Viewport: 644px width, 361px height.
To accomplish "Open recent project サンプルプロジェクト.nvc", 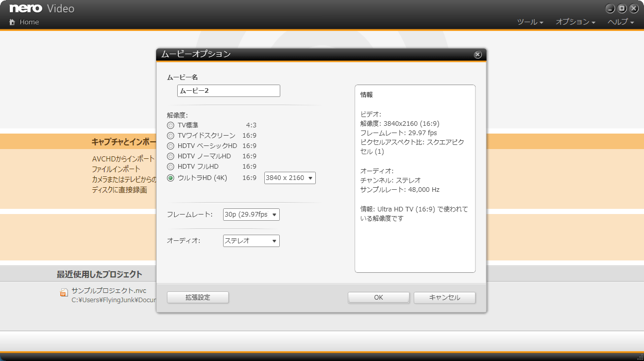I will [109, 291].
